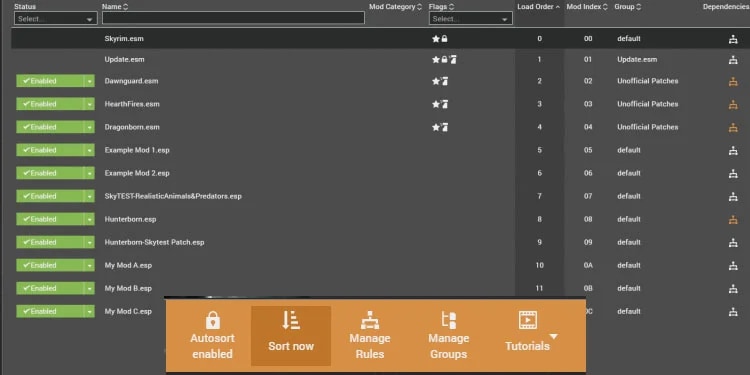The image size is (750, 375).
Task: Open dependencies icon for Update.esm
Action: click(x=733, y=60)
